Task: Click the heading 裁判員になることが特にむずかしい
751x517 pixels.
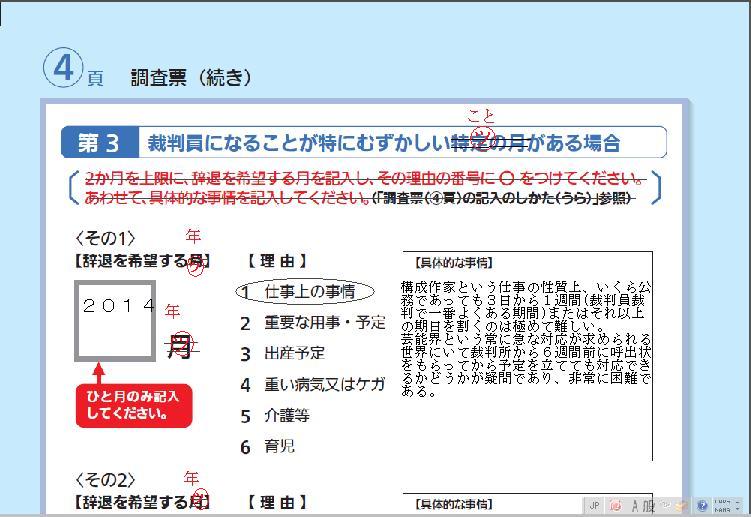Action: [299, 143]
